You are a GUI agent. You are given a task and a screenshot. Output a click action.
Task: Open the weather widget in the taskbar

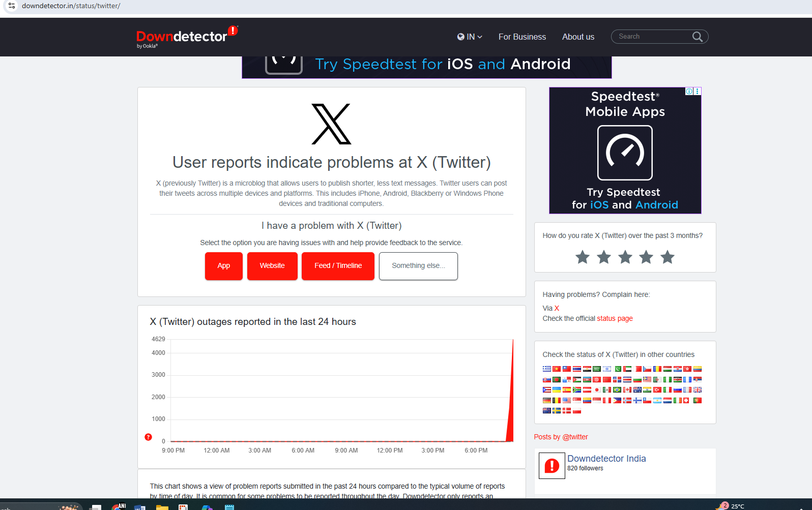732,506
